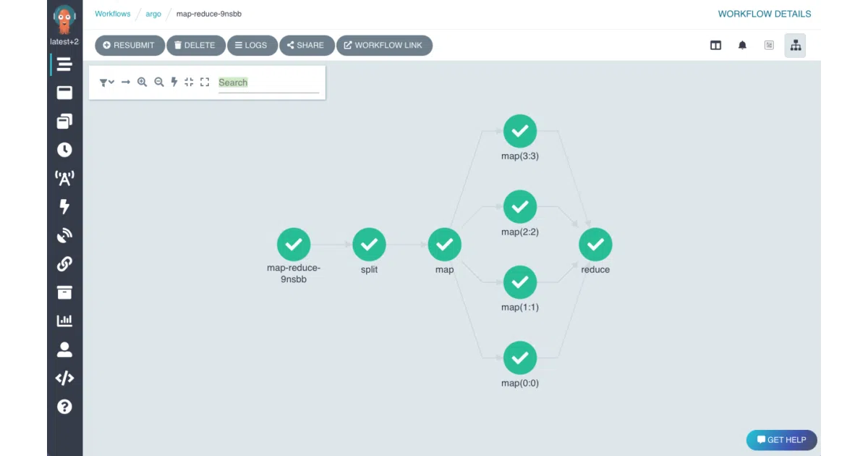Viewport: 868px width, 456px height.
Task: Click the Argo octopus logo
Action: 64,19
